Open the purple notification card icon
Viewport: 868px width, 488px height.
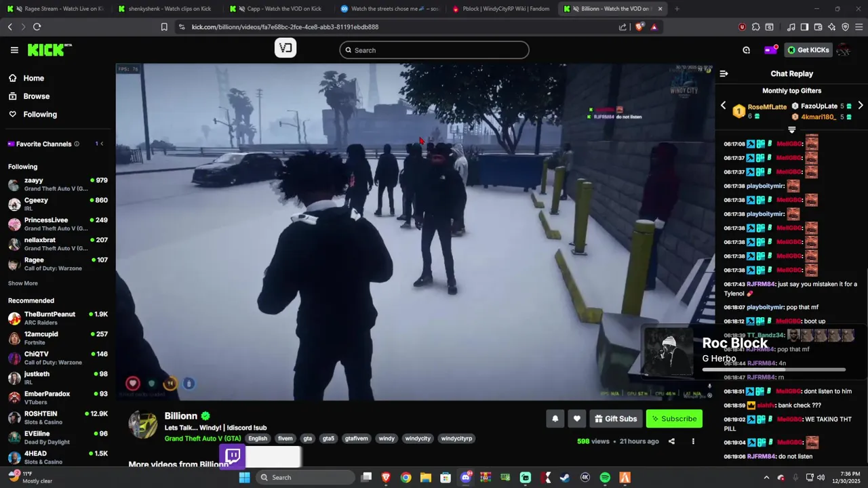(770, 50)
